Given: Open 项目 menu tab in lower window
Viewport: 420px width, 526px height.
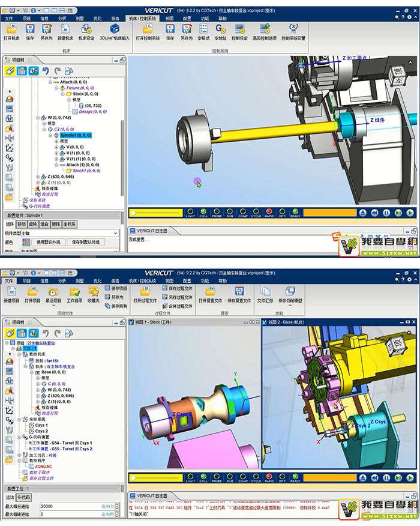Looking at the screenshot, I should coord(26,281).
